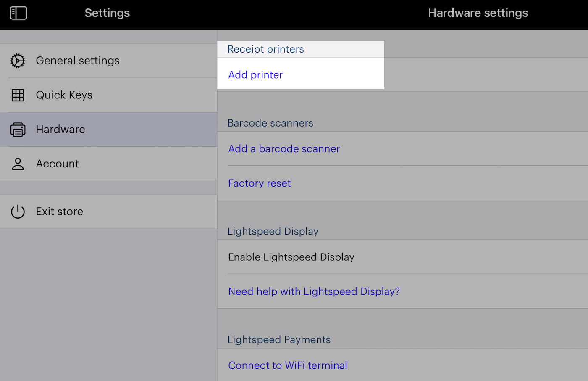Click the Settings title in header
This screenshot has width=588, height=381.
107,13
